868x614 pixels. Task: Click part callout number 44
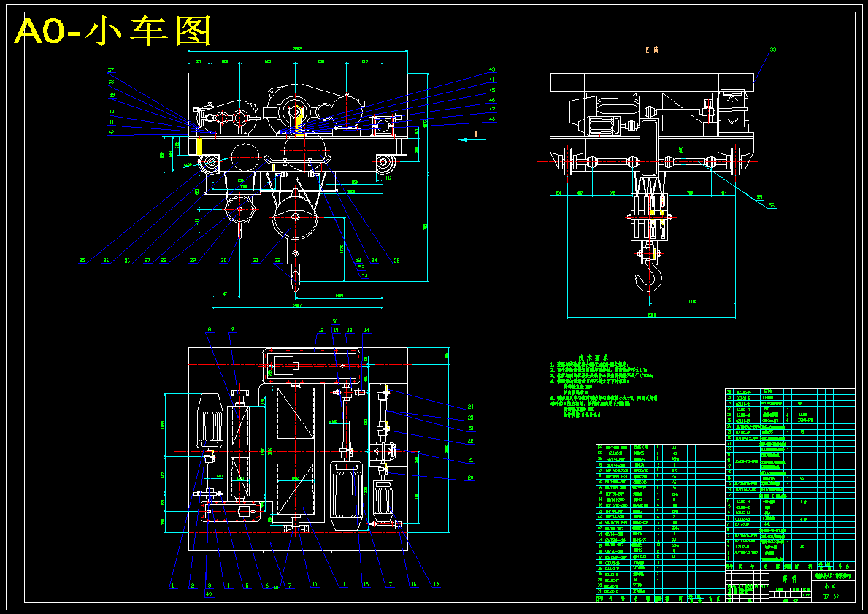pyautogui.click(x=491, y=80)
